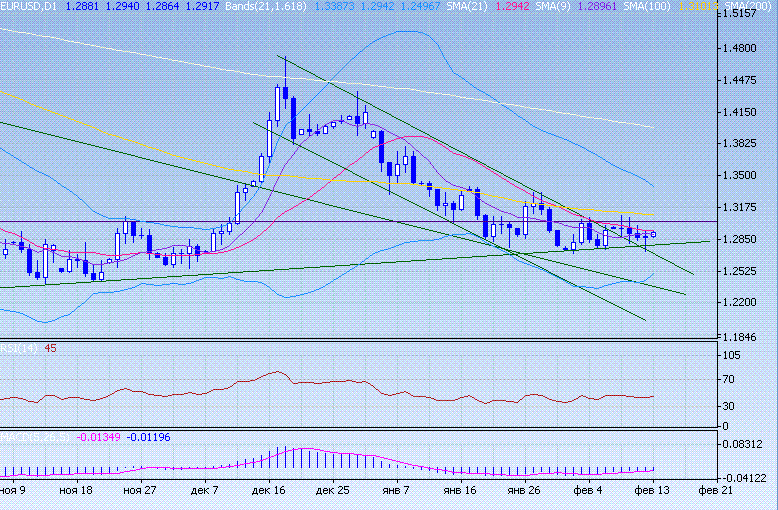Viewport: 778px width, 510px height.
Task: Click the SMA(100) indicator label
Action: 647,6
